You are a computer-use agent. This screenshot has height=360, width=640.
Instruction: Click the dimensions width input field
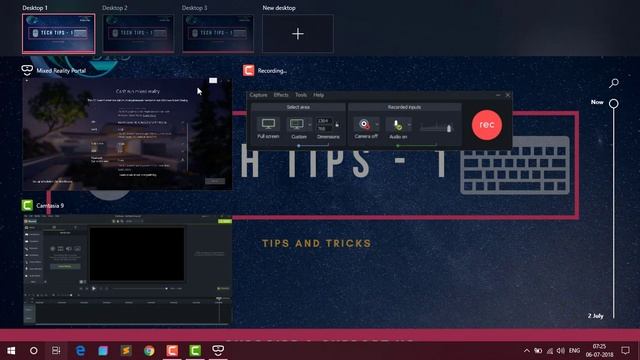tap(324, 121)
